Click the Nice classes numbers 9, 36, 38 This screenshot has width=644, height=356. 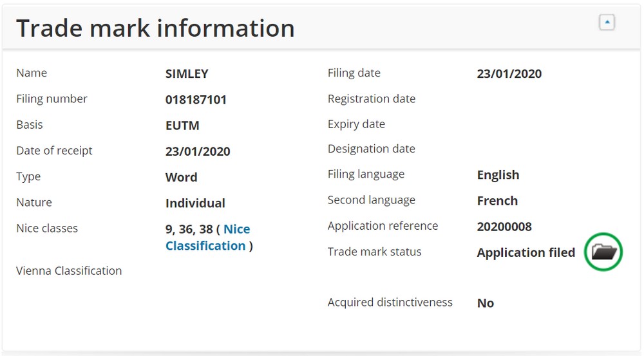coord(189,229)
